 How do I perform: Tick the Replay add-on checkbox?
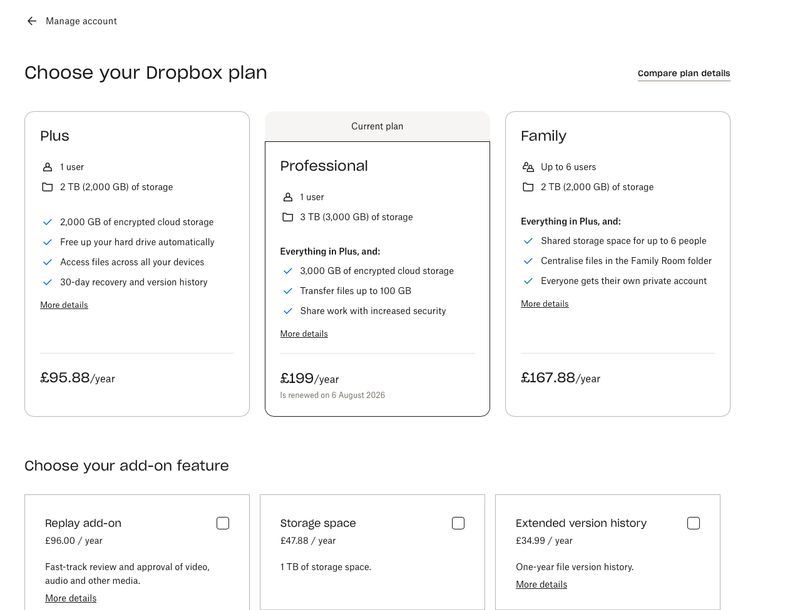[222, 523]
